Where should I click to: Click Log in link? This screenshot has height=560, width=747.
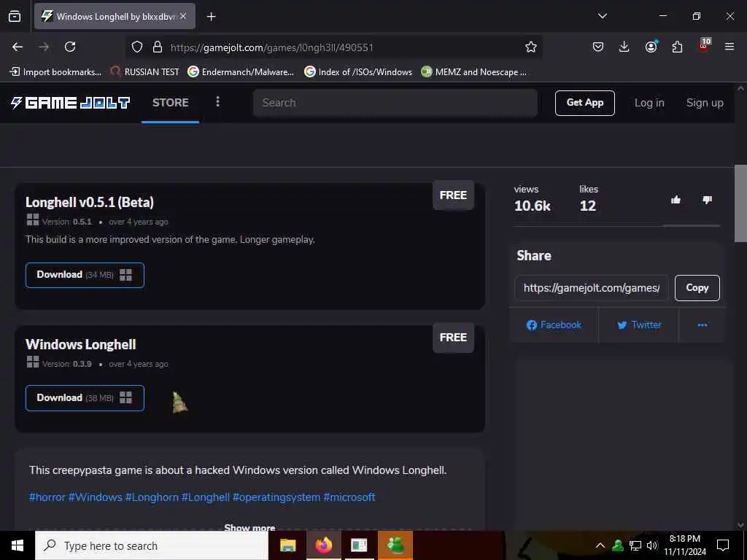tap(649, 103)
